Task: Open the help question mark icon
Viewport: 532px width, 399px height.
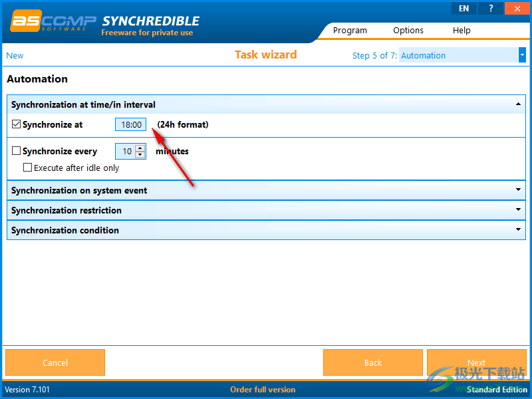Action: pyautogui.click(x=490, y=8)
